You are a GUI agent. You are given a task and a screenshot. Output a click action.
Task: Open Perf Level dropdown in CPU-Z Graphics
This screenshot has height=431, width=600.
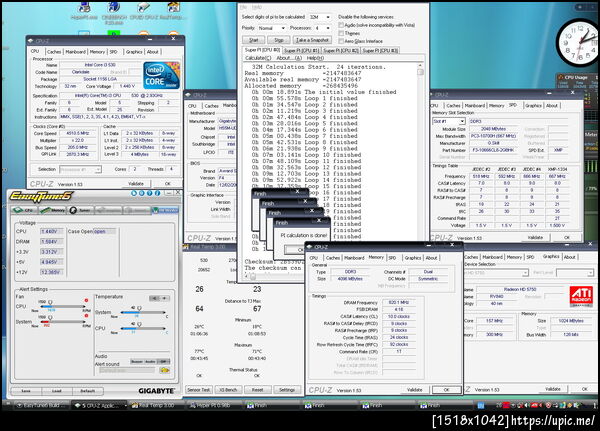[574, 273]
